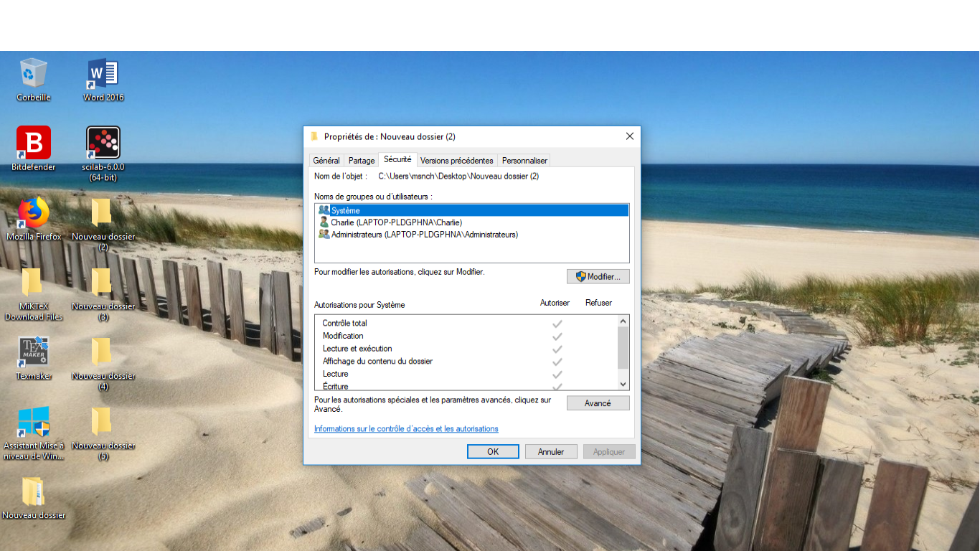
Task: Click the Lecture et exécution permission row
Action: (x=466, y=349)
